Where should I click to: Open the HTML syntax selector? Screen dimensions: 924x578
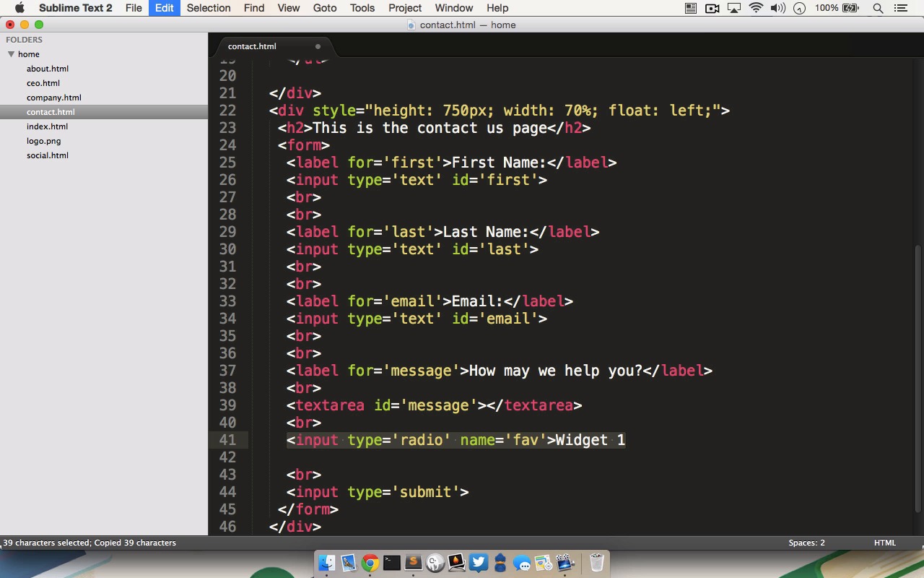tap(884, 543)
